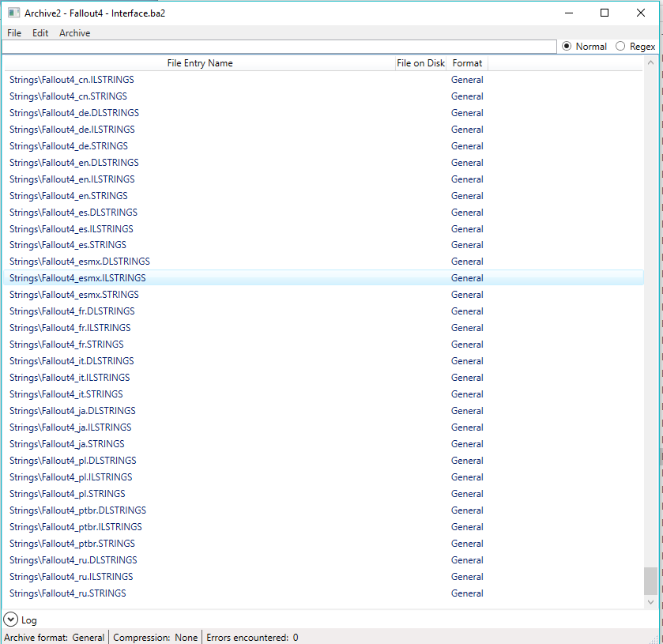Maximize the Archive2 window

click(x=605, y=13)
